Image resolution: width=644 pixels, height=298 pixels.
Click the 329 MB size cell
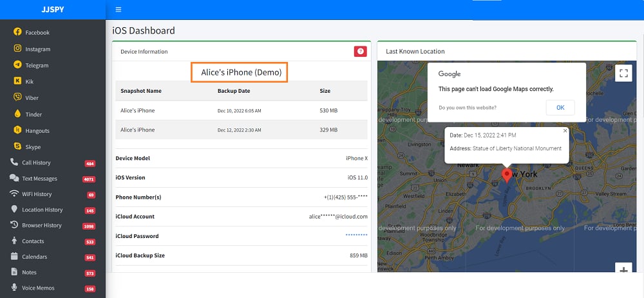click(x=328, y=130)
